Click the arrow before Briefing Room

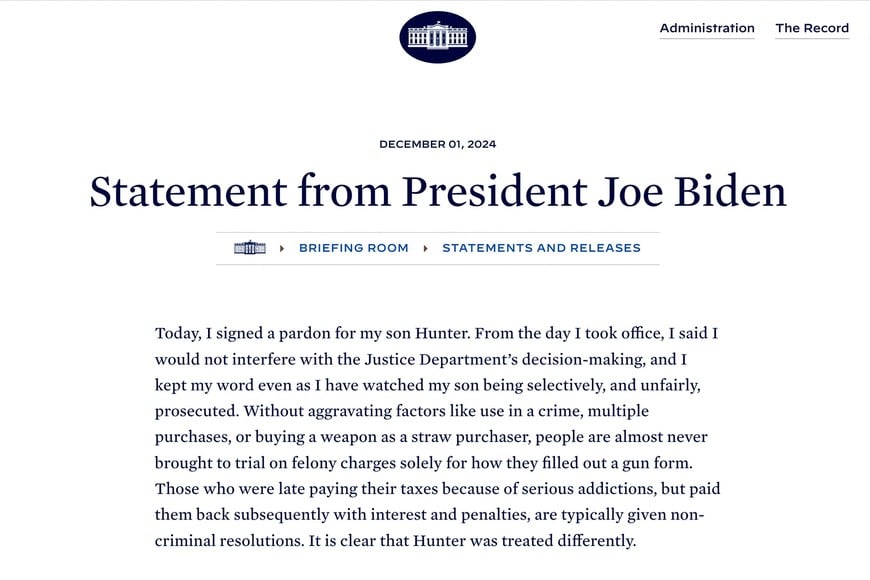(282, 248)
